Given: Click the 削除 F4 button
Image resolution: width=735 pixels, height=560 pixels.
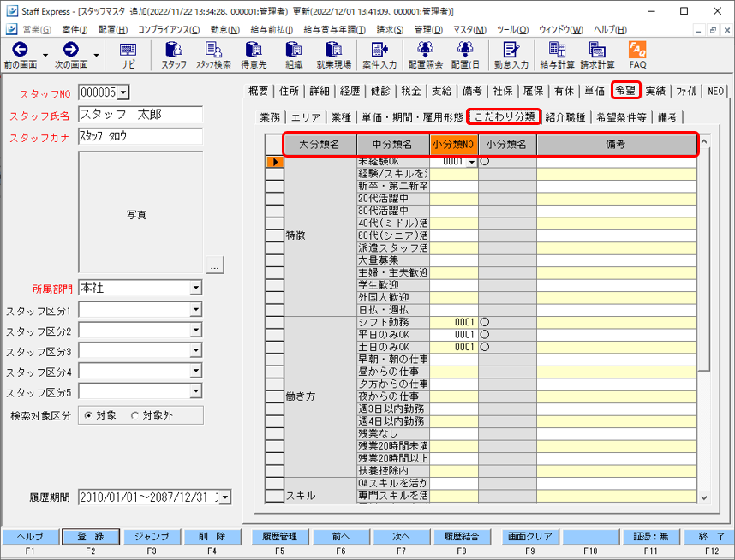Looking at the screenshot, I should click(x=212, y=537).
